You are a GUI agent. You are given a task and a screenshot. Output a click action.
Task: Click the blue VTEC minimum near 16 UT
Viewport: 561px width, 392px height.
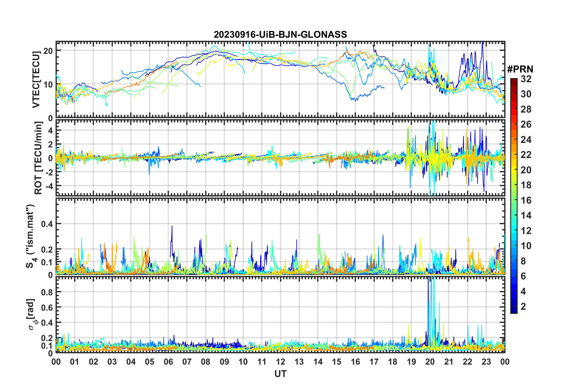[x=355, y=100]
